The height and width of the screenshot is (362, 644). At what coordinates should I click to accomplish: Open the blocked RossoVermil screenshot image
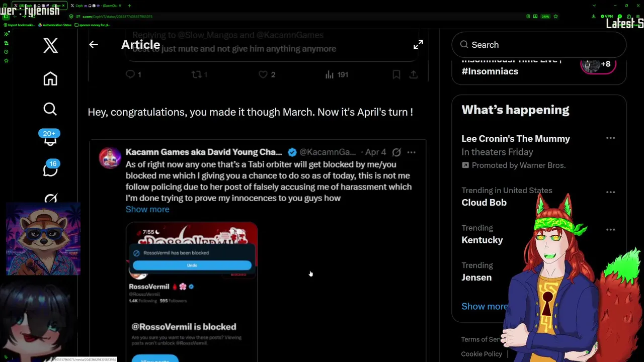(x=192, y=292)
